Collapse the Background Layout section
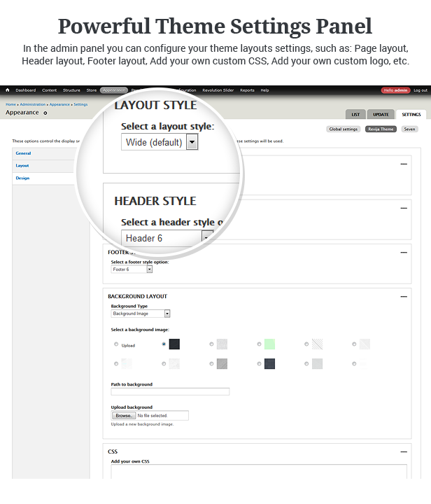 coord(404,297)
